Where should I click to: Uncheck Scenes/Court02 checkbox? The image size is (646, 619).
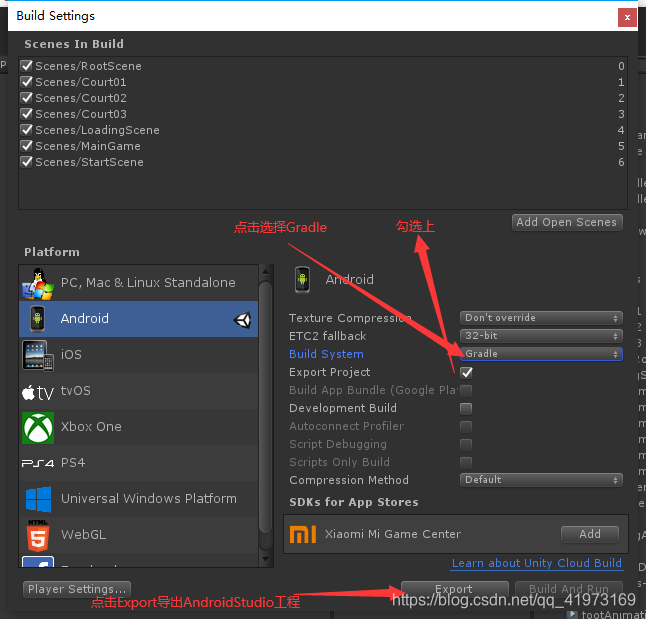[x=27, y=98]
